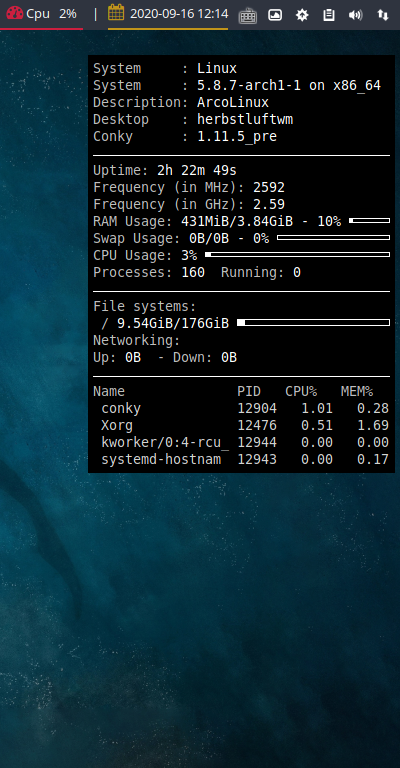Click the picture tray icon

(x=275, y=15)
